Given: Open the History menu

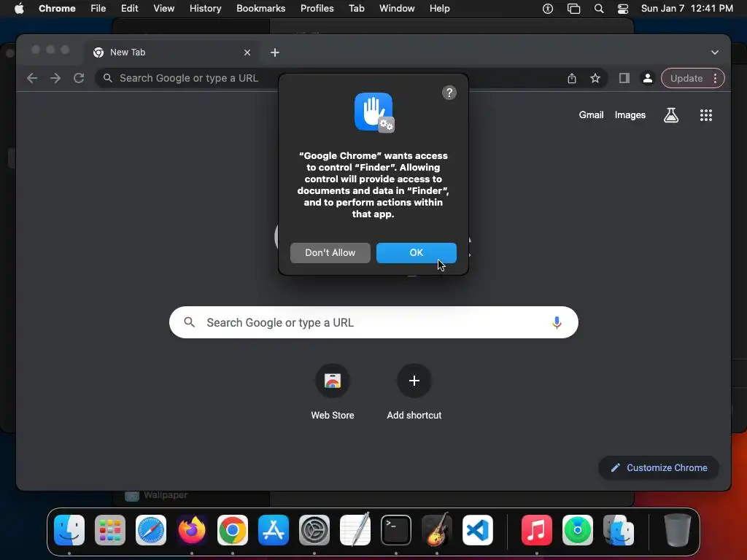Looking at the screenshot, I should (x=205, y=8).
